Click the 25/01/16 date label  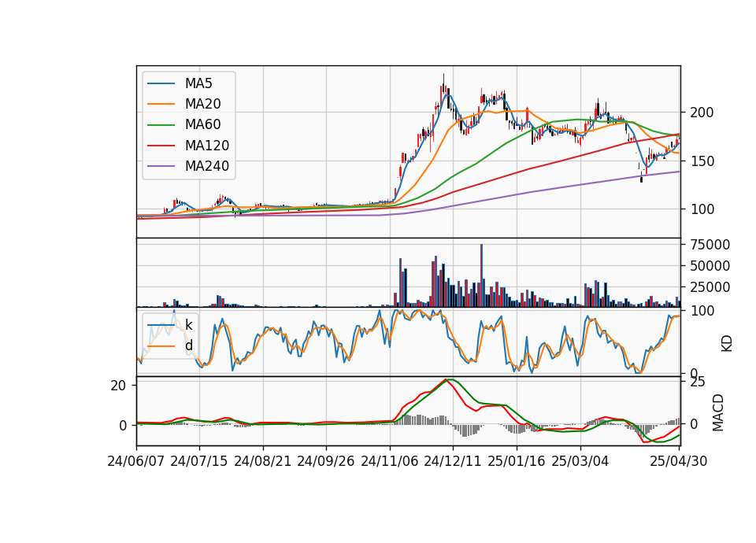517,462
